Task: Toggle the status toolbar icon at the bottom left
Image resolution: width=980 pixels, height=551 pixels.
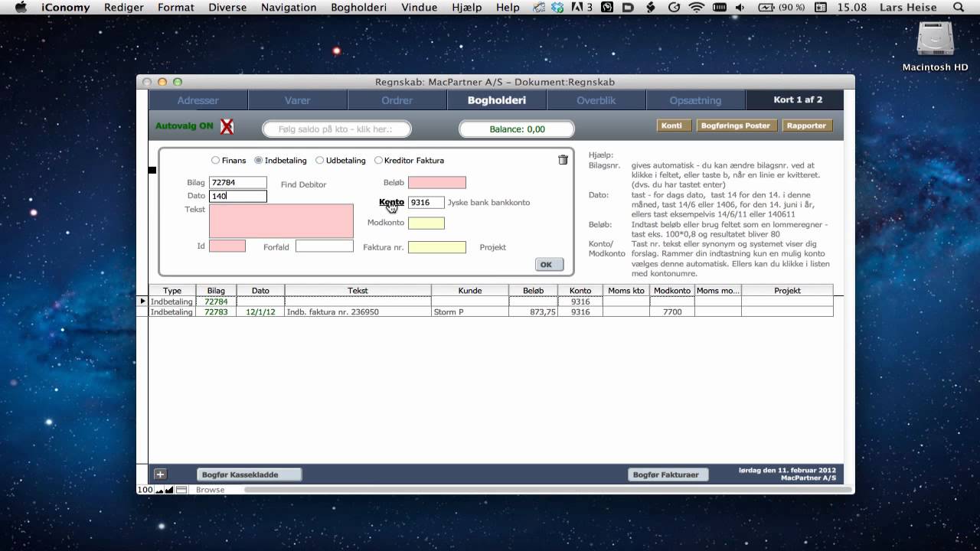Action: pyautogui.click(x=181, y=490)
